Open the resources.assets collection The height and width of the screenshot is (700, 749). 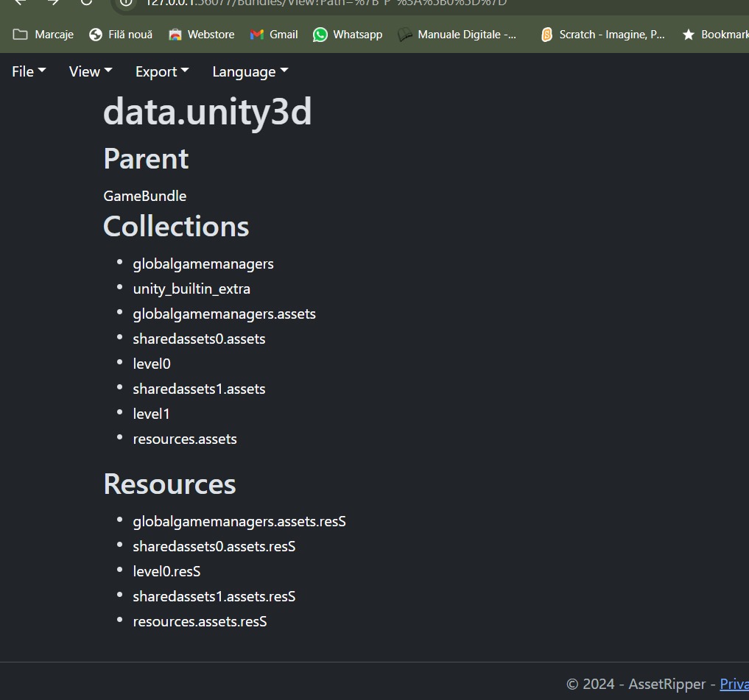(185, 439)
